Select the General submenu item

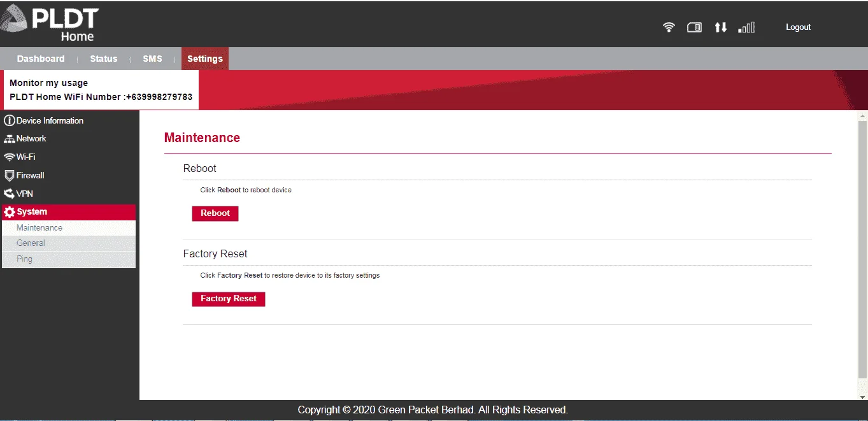point(69,243)
